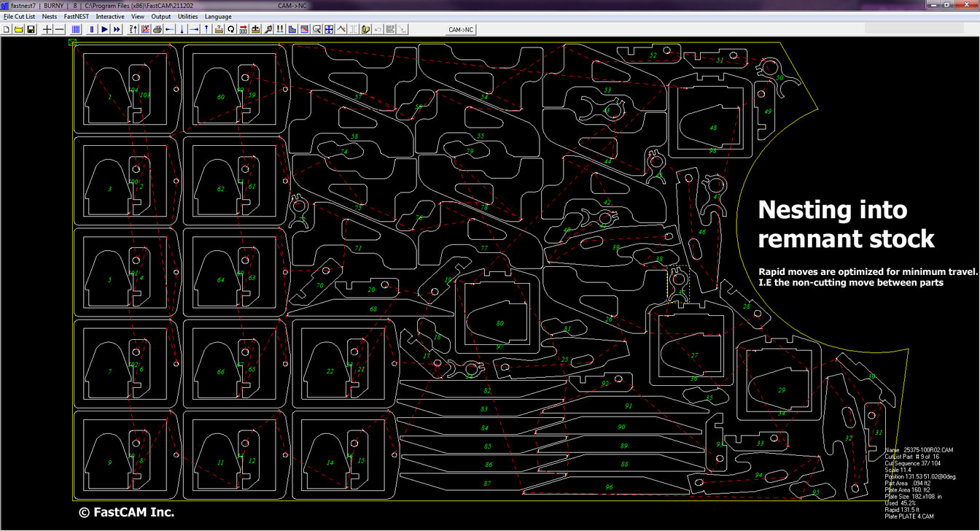Click the red arrow over boxes icon
The image size is (980, 531).
click(243, 29)
